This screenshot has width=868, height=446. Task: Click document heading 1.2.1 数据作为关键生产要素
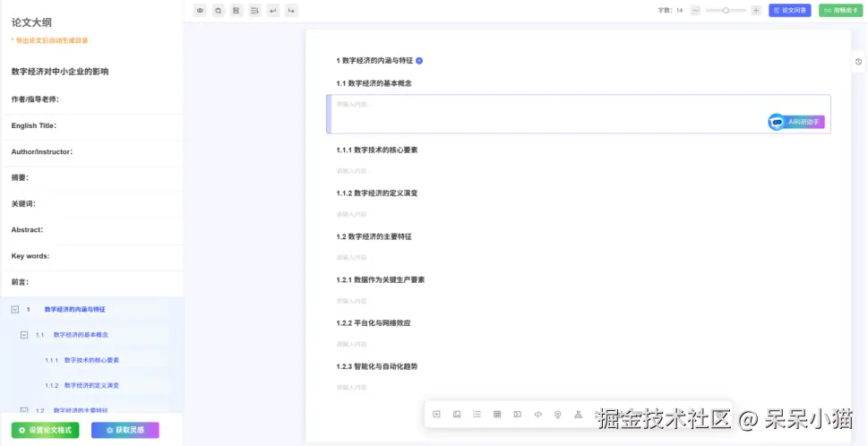381,280
